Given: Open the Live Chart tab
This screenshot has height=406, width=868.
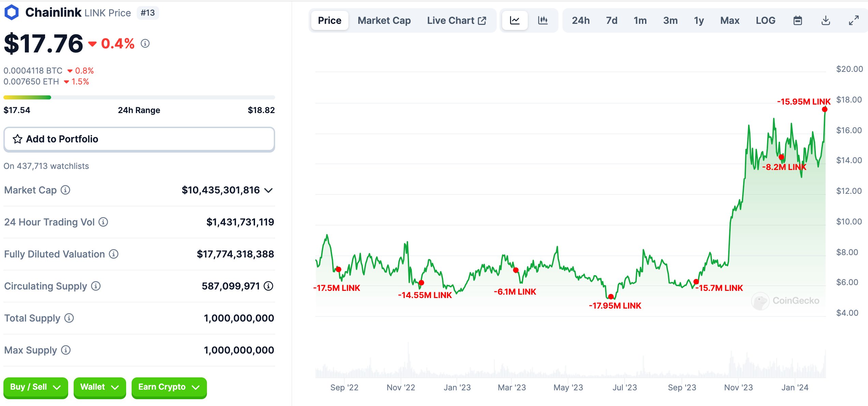Looking at the screenshot, I should (x=457, y=20).
